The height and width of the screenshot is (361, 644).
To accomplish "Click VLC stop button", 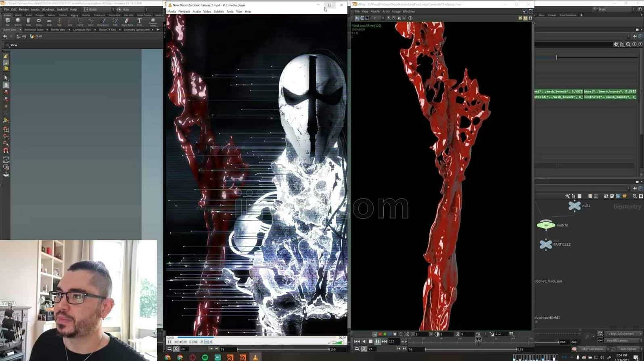I will tap(180, 342).
